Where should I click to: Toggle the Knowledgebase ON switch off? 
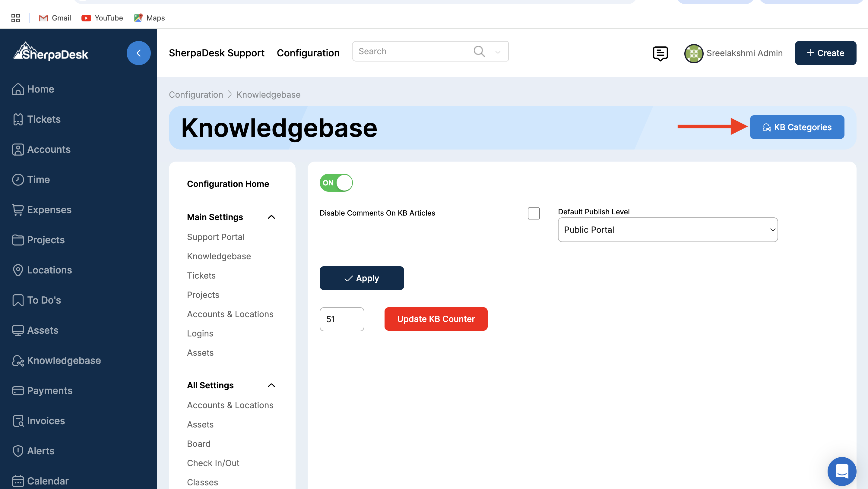[336, 182]
